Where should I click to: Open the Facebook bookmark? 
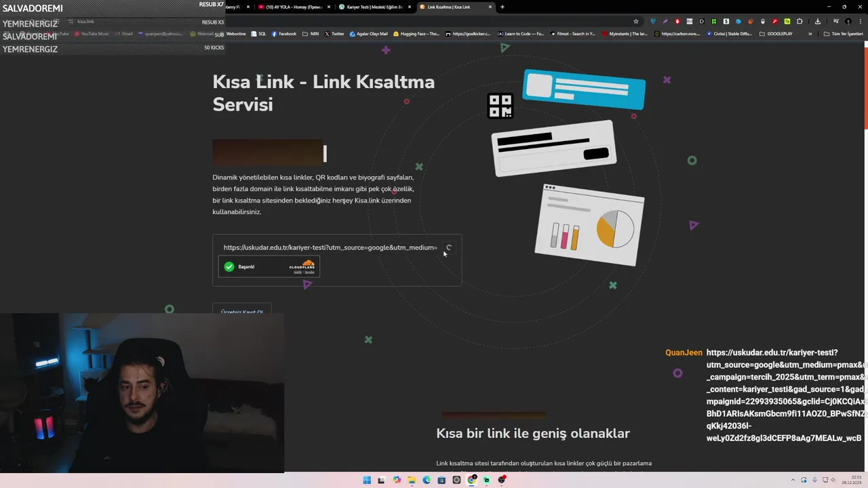[284, 34]
